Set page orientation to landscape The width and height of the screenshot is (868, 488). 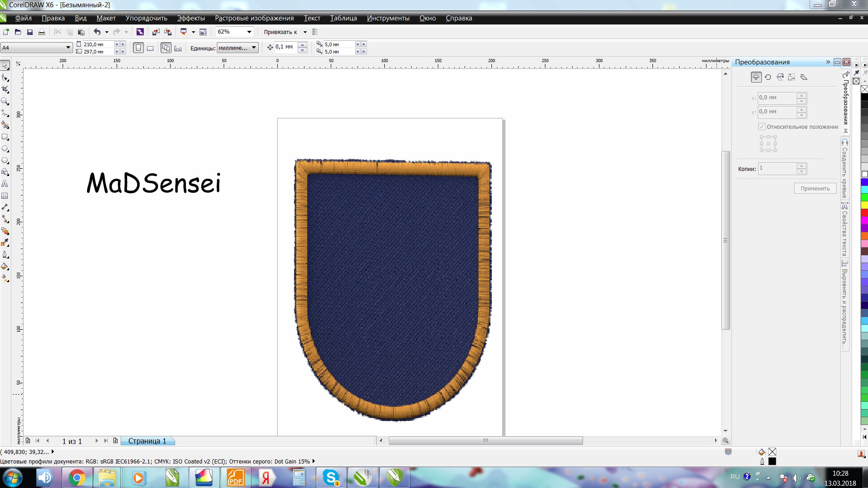150,48
